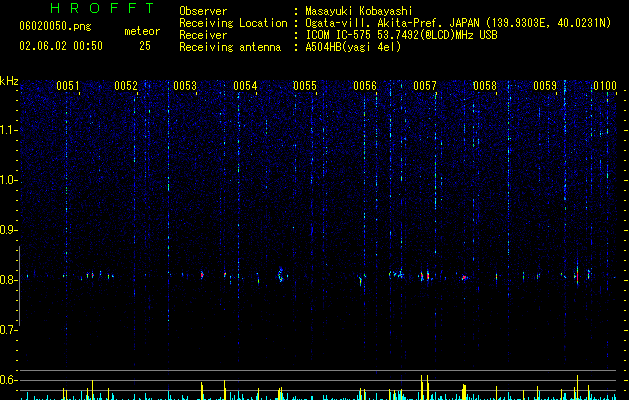The image size is (629, 400).
Task: Select the file name 06020050.png
Action: (x=55, y=26)
